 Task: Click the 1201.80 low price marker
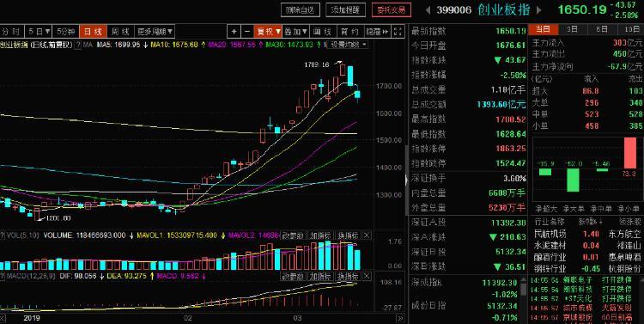pos(58,218)
